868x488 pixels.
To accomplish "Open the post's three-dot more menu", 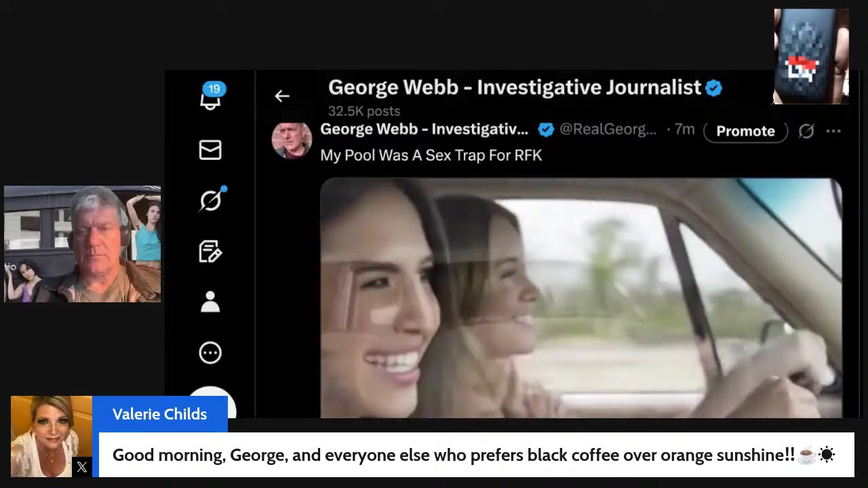I will (833, 131).
